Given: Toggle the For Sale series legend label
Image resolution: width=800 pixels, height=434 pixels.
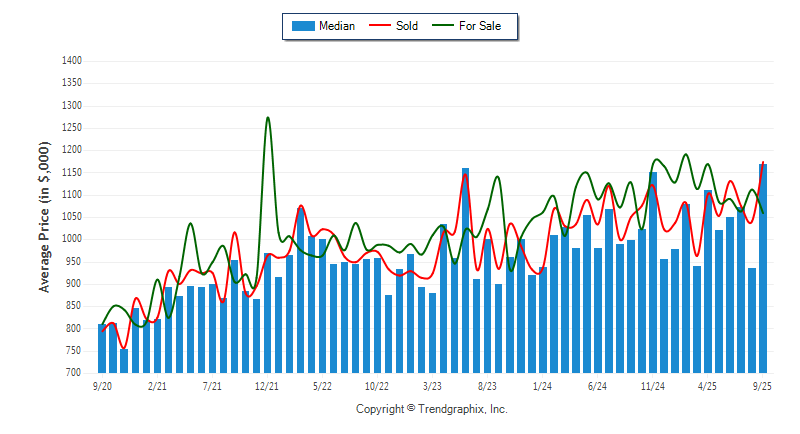Looking at the screenshot, I should pyautogui.click(x=482, y=26).
